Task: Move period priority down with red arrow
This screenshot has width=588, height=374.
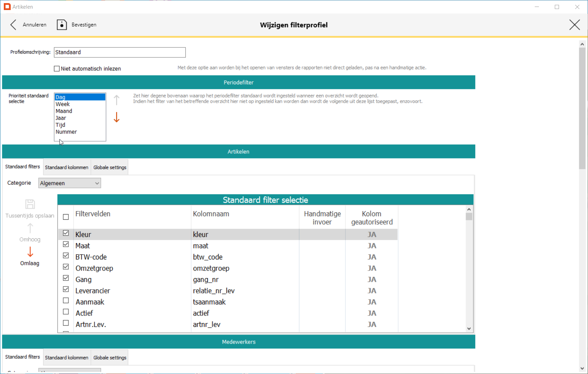Action: tap(116, 117)
